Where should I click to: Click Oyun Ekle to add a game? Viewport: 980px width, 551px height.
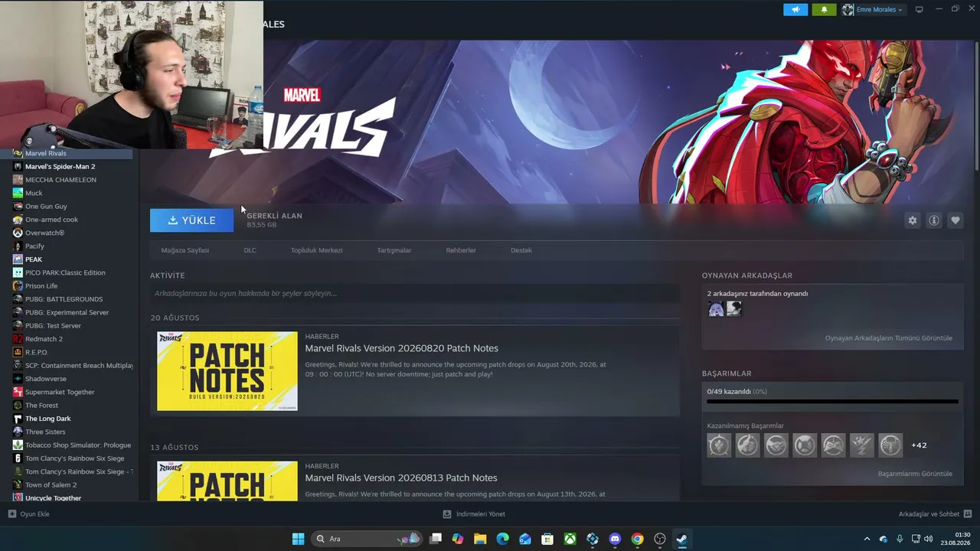[34, 514]
